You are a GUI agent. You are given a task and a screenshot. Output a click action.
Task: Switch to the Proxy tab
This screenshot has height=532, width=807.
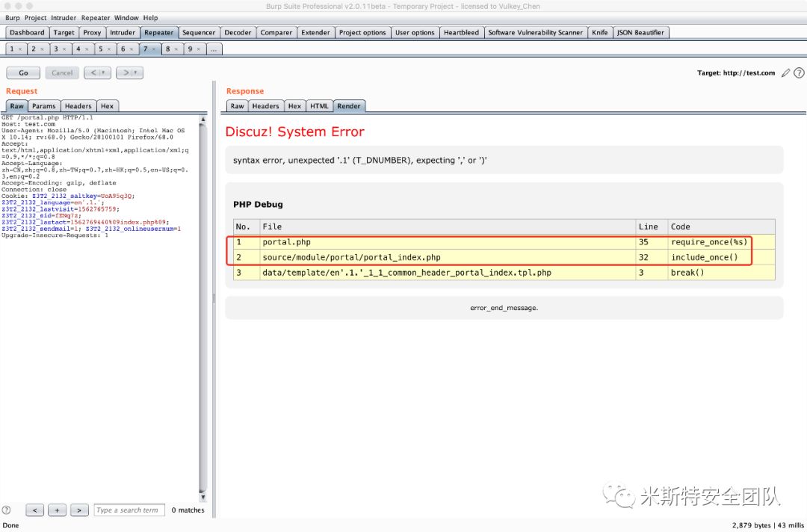[92, 32]
